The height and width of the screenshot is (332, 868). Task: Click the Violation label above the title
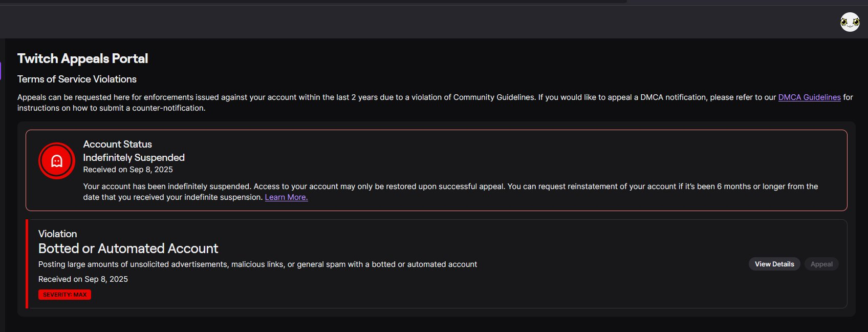point(57,234)
